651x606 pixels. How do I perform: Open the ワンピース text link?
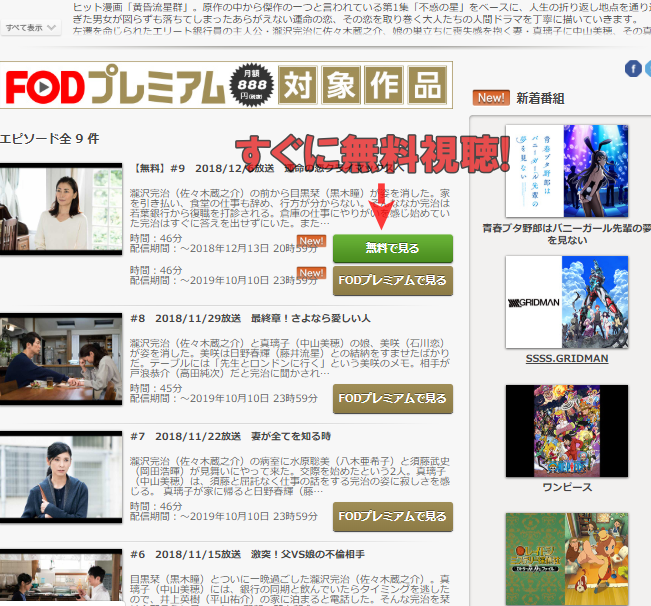pos(567,487)
